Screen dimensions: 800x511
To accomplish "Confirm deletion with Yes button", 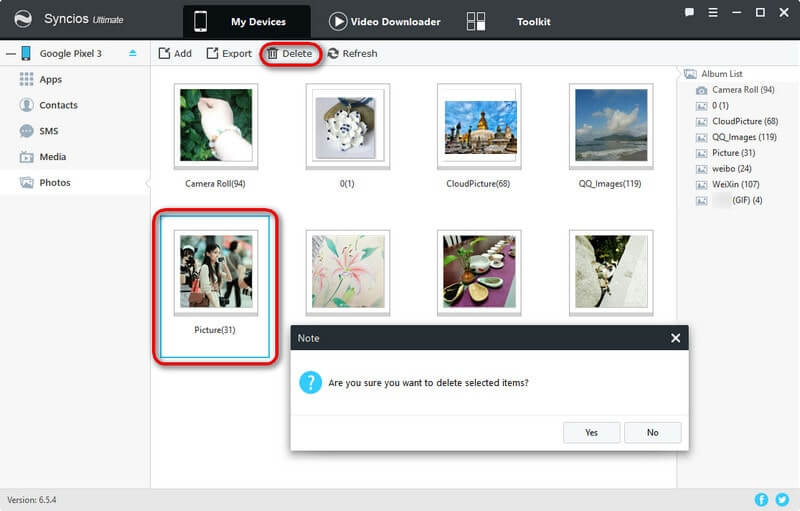I will pos(591,432).
